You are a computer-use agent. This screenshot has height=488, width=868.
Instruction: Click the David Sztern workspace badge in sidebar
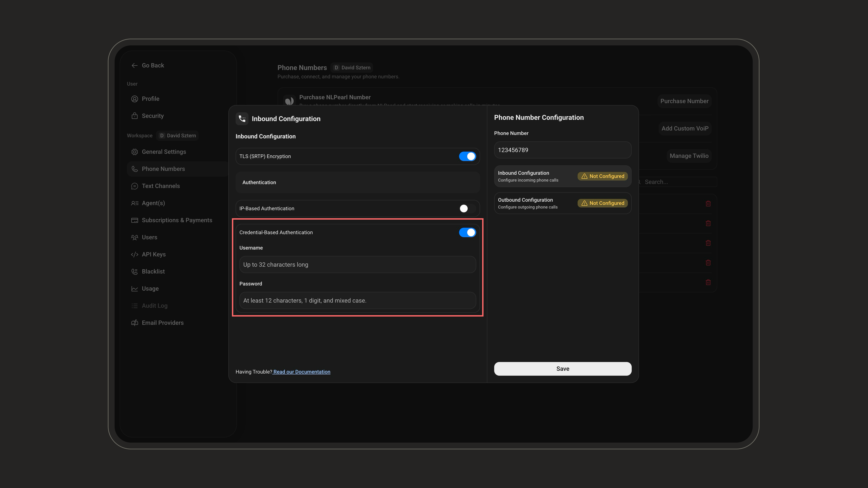pyautogui.click(x=177, y=135)
